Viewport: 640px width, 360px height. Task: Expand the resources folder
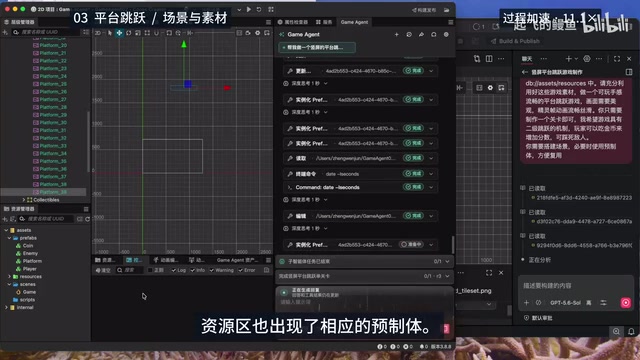click(x=9, y=277)
